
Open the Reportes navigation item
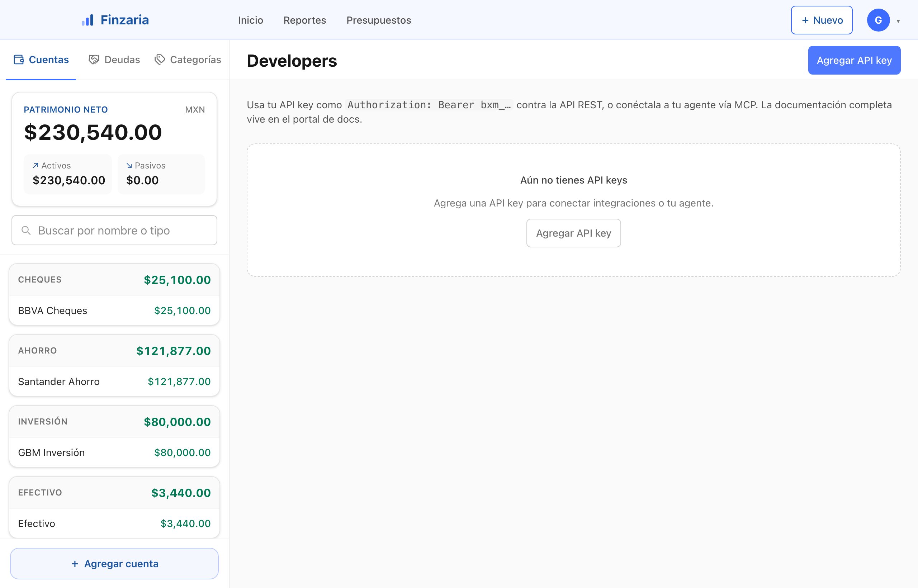click(305, 20)
